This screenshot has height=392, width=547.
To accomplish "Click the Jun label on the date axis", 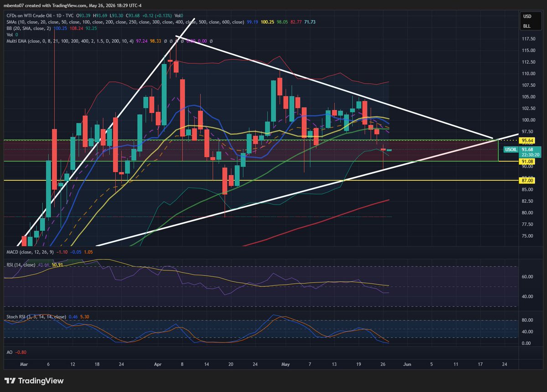I will (407, 365).
